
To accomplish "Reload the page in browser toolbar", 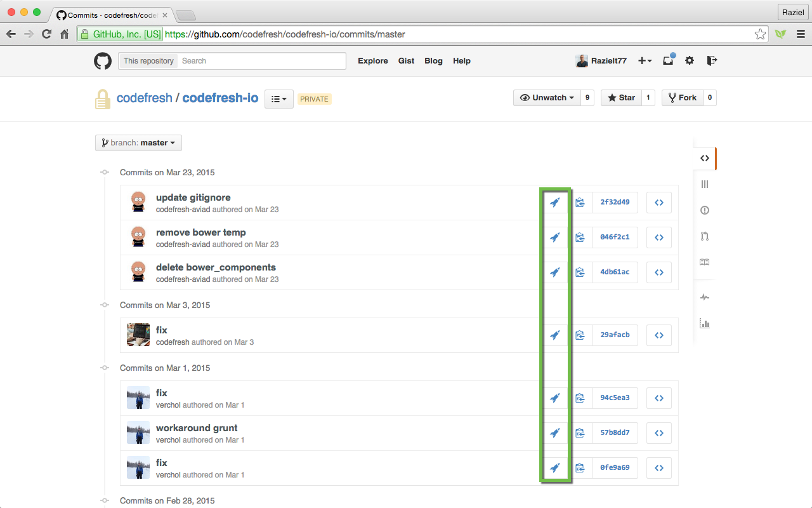I will pyautogui.click(x=46, y=34).
